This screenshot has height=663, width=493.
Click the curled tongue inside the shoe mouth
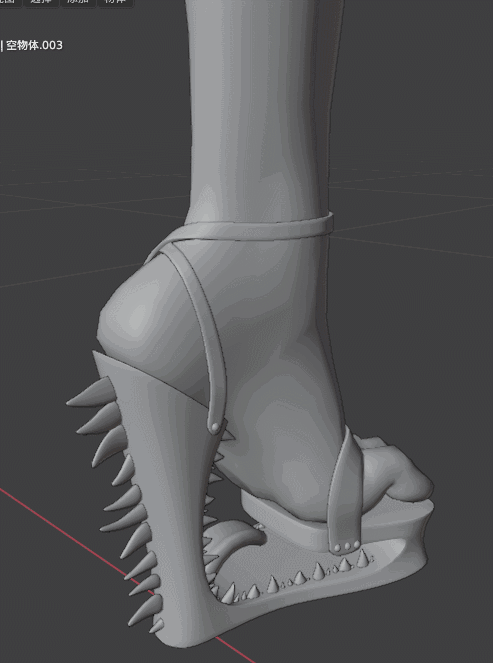[235, 537]
